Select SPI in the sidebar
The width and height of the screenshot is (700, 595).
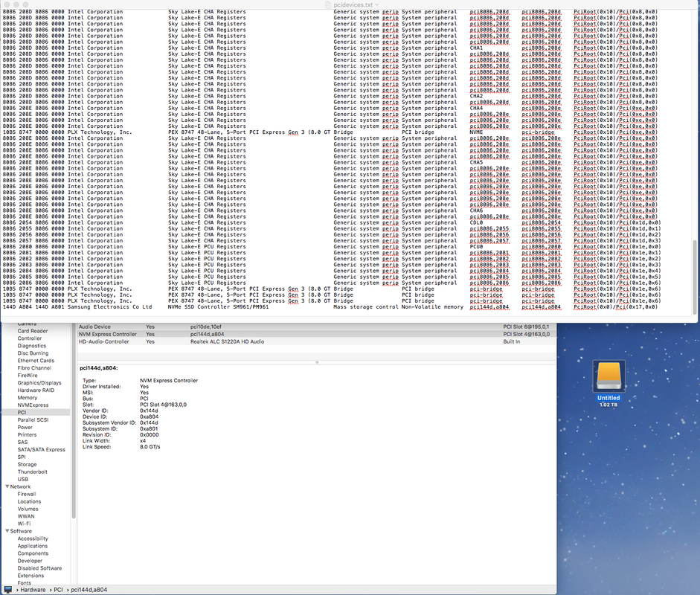point(22,457)
